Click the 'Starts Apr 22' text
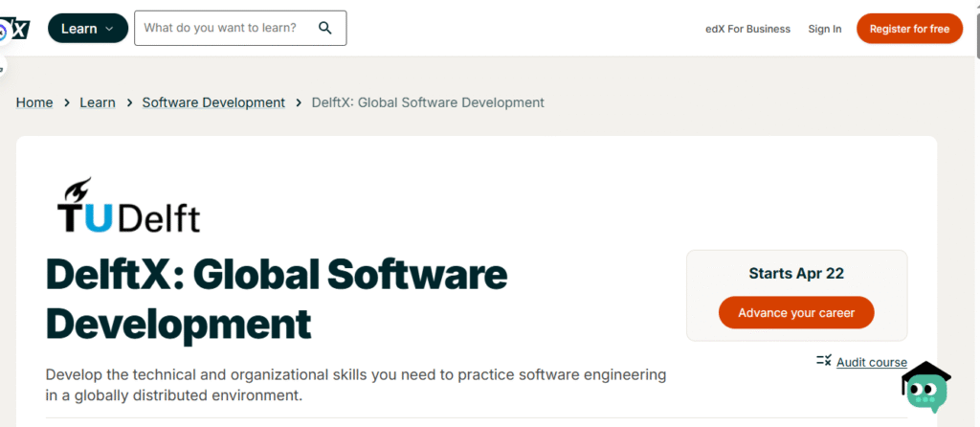The height and width of the screenshot is (427, 980). [796, 273]
